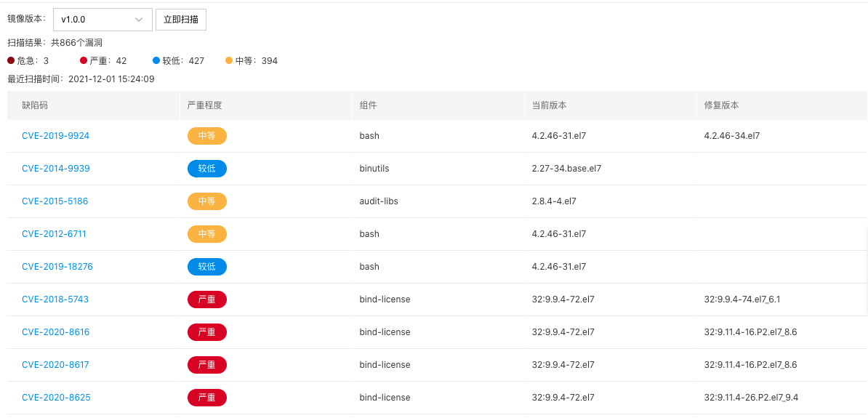Open the v1.0.0 image version dropdown

pos(103,20)
